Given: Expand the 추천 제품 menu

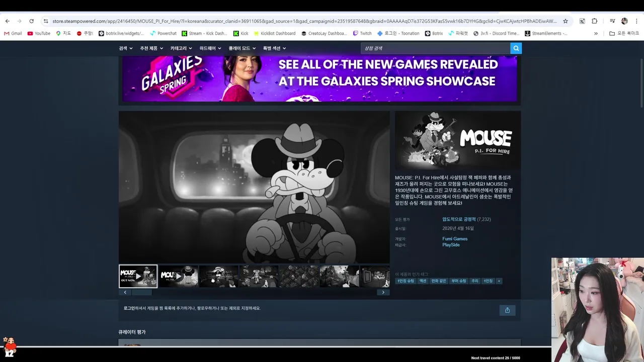Looking at the screenshot, I should [x=151, y=48].
